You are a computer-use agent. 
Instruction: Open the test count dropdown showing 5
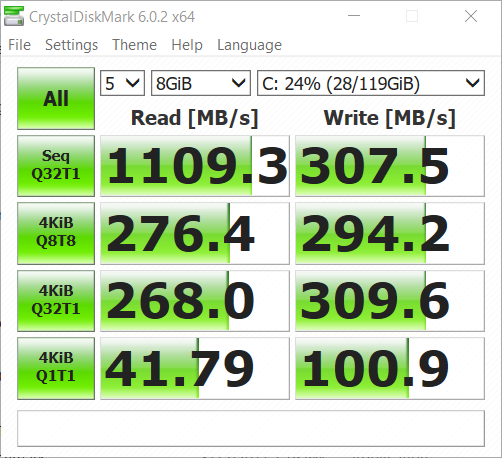tap(122, 83)
